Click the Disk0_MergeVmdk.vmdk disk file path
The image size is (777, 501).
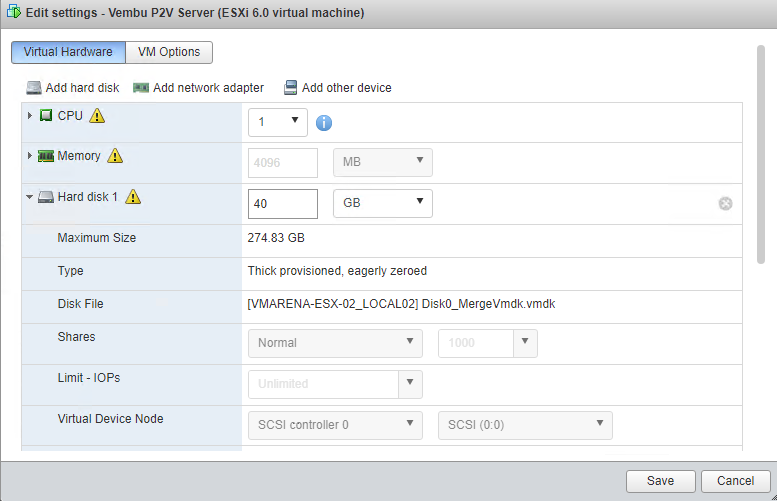coord(401,304)
